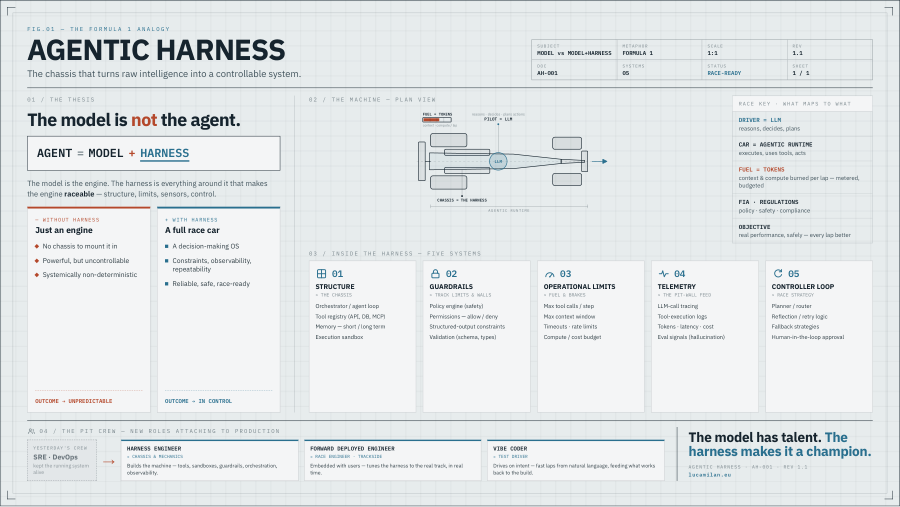Click the 'Max context window' line
Viewport: 900px width, 507px height.
tap(569, 316)
